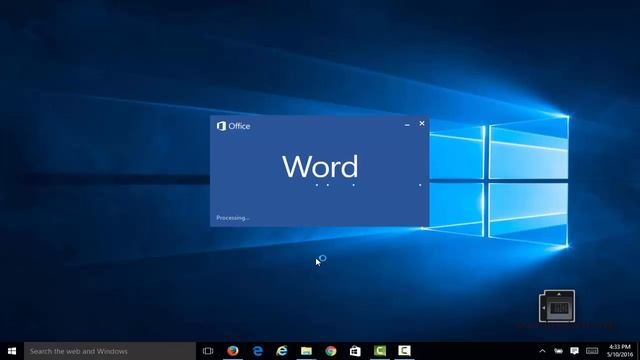Minimize the Word splash screen

click(407, 124)
